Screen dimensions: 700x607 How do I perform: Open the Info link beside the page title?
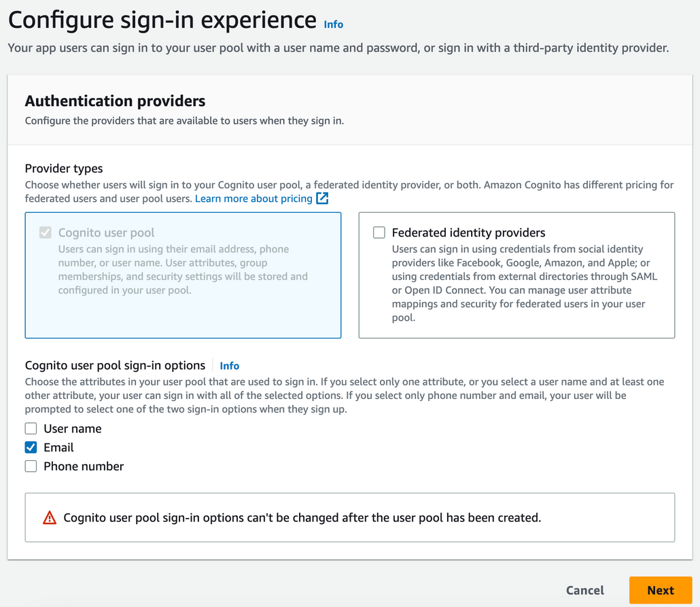click(x=333, y=24)
